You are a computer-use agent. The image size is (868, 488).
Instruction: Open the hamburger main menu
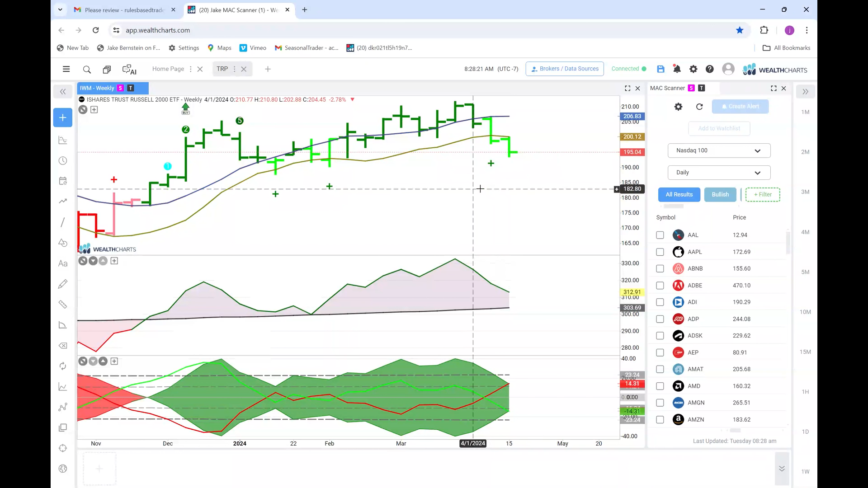[66, 69]
